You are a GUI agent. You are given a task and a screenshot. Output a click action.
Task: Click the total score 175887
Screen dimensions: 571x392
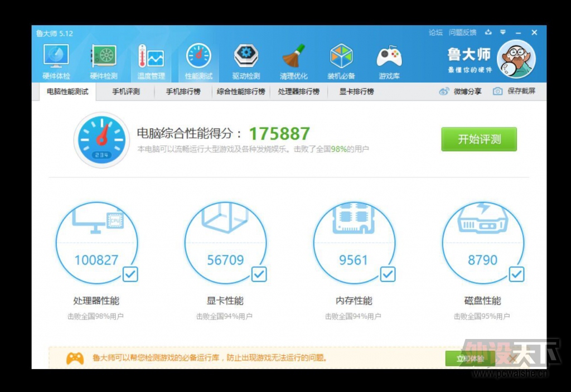click(280, 133)
